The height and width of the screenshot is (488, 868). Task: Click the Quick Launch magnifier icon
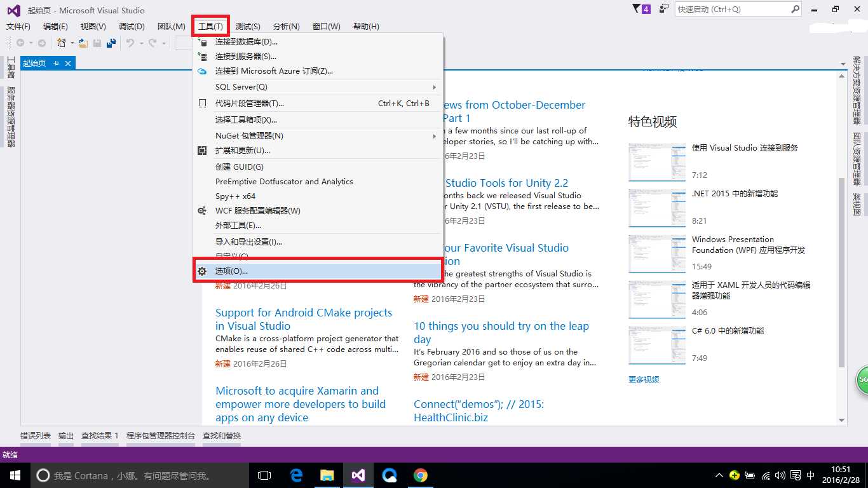[795, 9]
